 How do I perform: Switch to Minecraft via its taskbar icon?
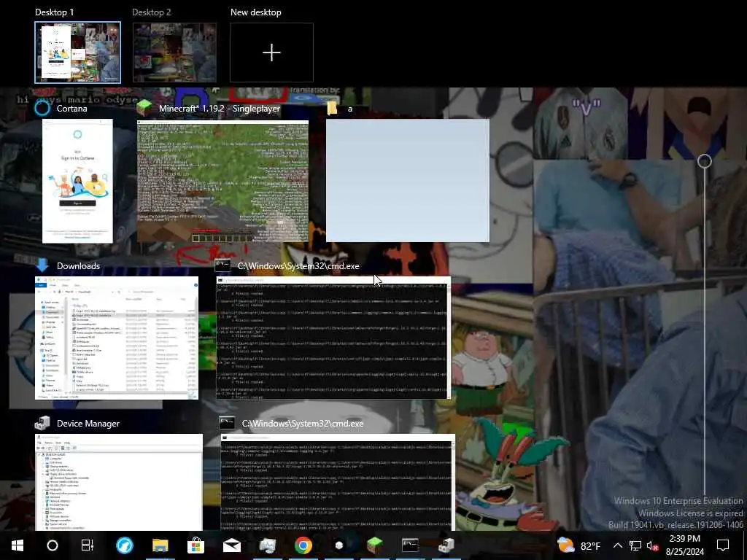(x=374, y=545)
